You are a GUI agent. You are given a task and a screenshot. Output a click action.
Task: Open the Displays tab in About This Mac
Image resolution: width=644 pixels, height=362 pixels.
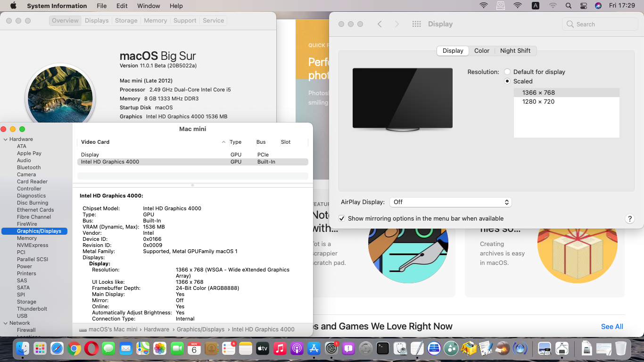tap(97, 21)
